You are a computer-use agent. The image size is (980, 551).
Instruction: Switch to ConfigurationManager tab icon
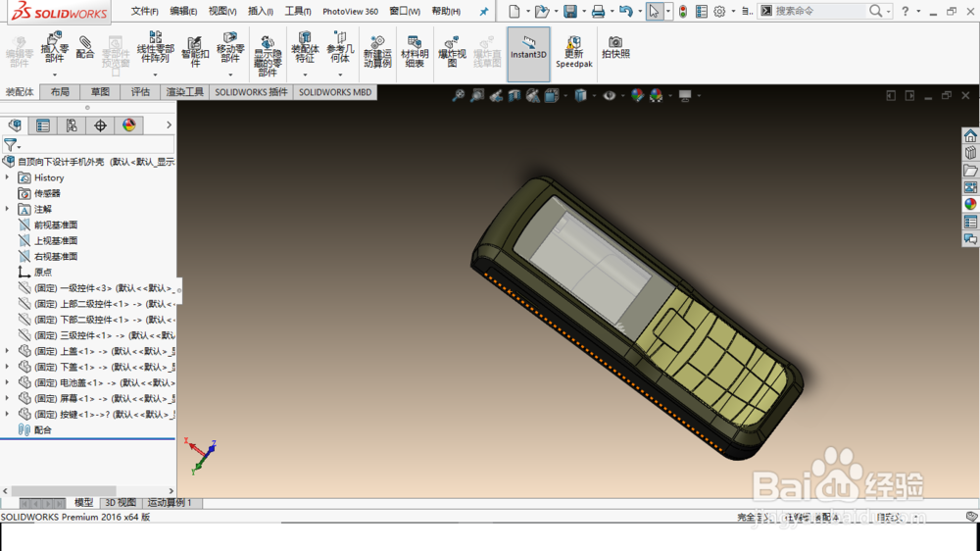pyautogui.click(x=72, y=125)
